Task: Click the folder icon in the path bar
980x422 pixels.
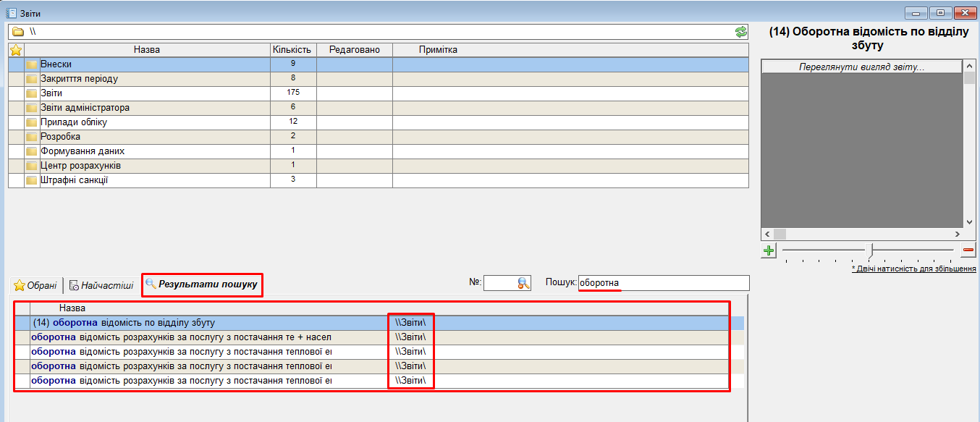Action: (x=18, y=32)
